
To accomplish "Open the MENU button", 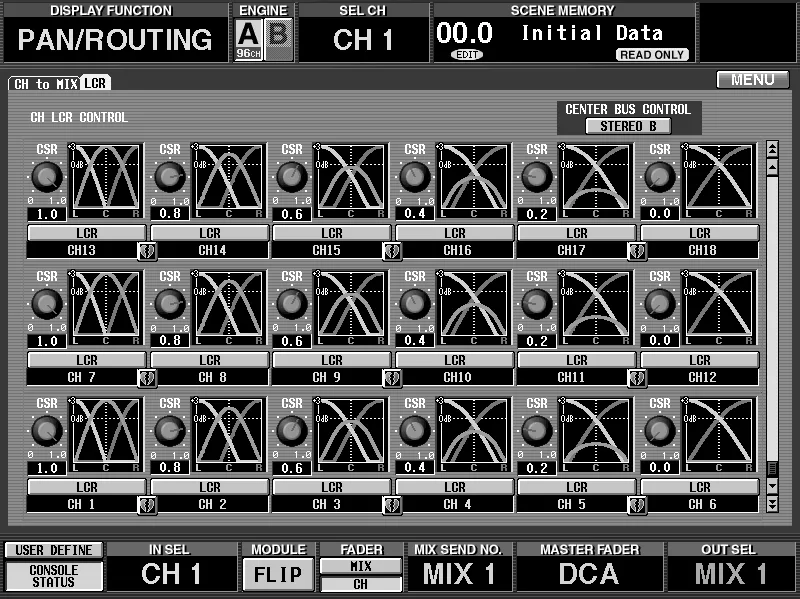I will click(x=753, y=80).
